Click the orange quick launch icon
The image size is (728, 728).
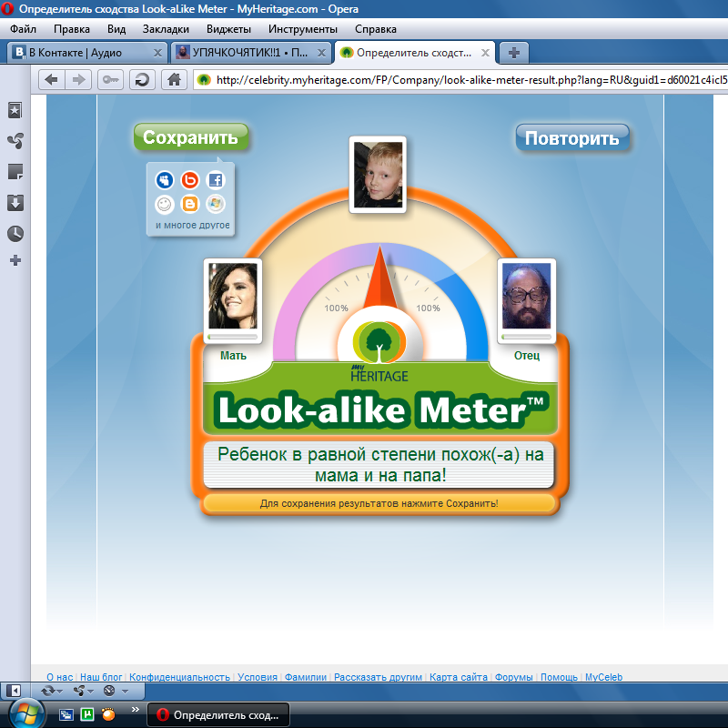coord(108,714)
